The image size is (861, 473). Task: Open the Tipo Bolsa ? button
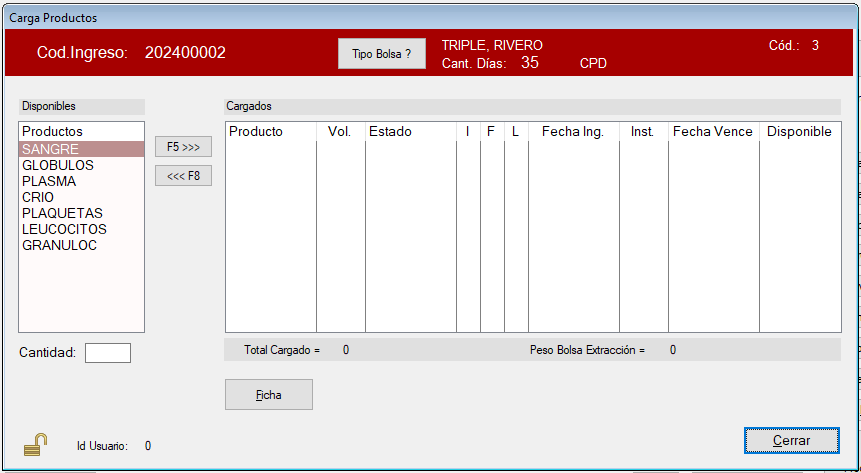tap(381, 53)
